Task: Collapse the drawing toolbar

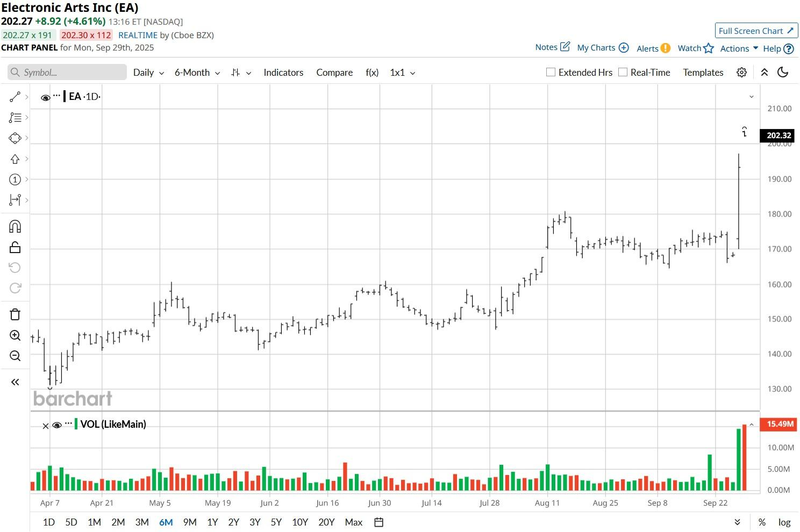Action: tap(15, 382)
